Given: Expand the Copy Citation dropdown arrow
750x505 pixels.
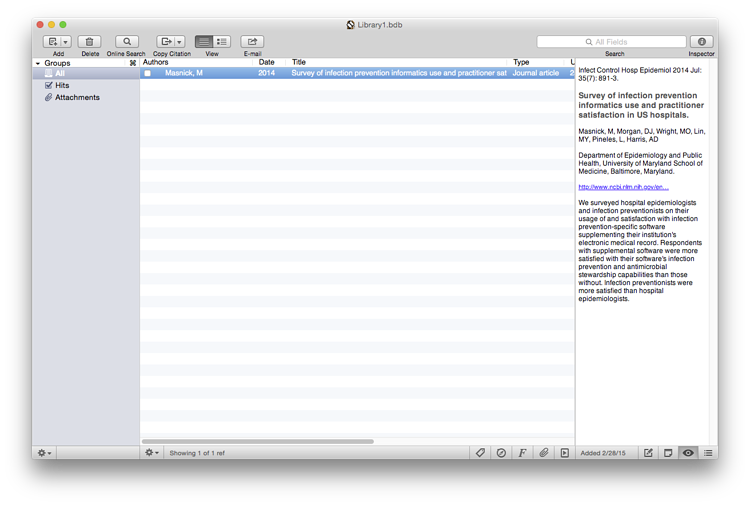Looking at the screenshot, I should tap(180, 42).
